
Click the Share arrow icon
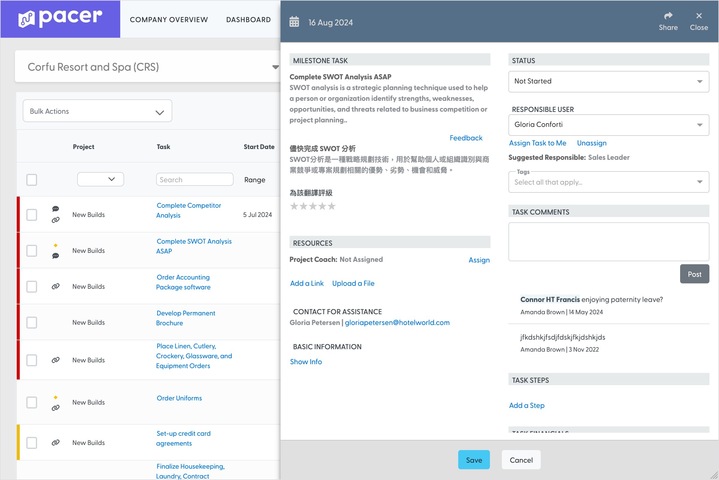tap(668, 16)
